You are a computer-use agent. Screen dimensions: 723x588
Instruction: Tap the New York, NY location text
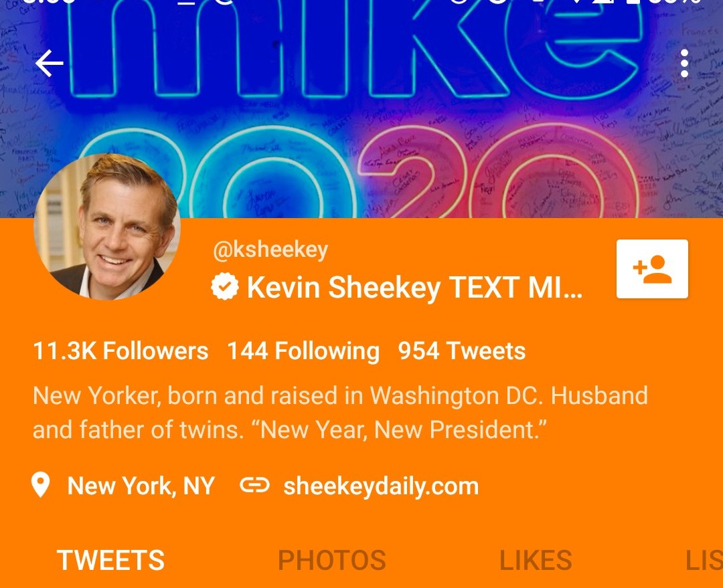pyautogui.click(x=141, y=486)
